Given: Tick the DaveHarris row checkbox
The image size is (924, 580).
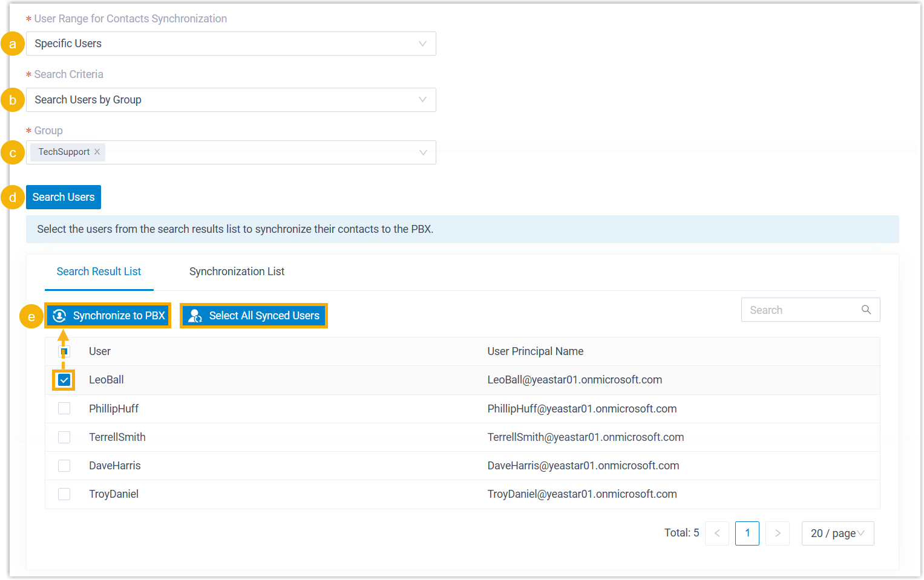Looking at the screenshot, I should (64, 466).
